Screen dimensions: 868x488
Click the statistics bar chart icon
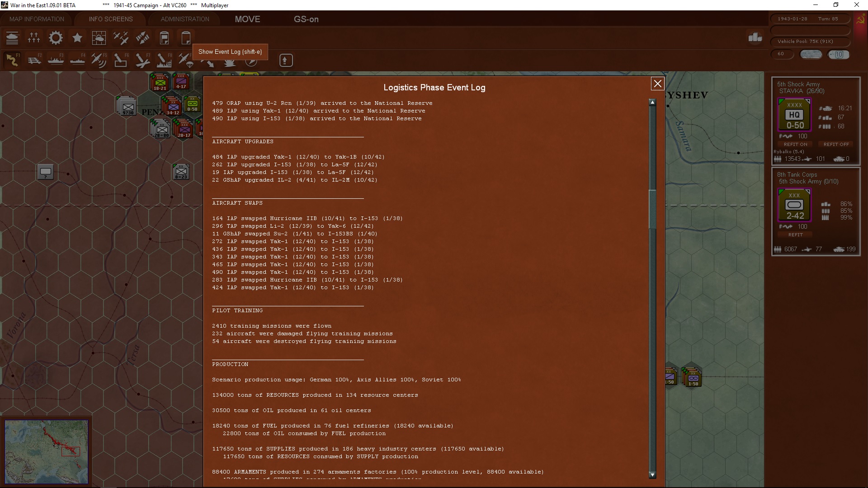(755, 38)
